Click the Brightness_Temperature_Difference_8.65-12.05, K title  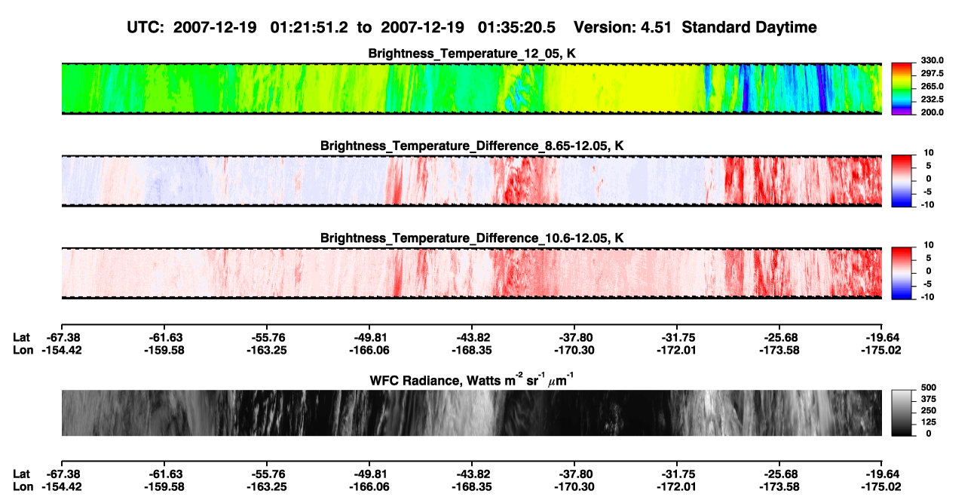(x=471, y=146)
